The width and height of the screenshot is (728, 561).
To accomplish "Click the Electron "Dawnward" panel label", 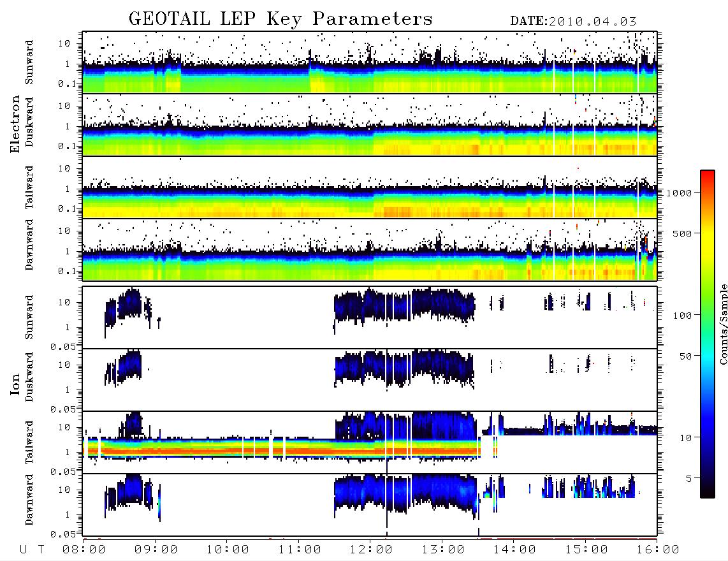I will (29, 245).
